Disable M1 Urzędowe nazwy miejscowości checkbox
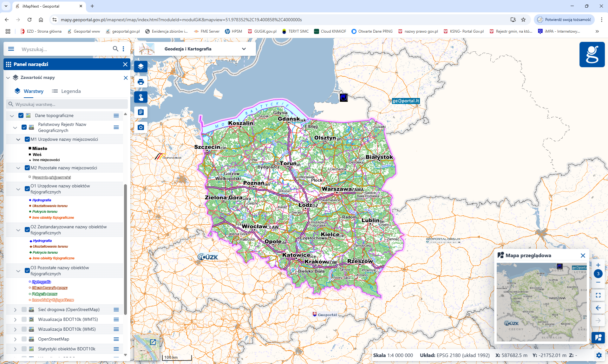The image size is (608, 364). pyautogui.click(x=27, y=139)
